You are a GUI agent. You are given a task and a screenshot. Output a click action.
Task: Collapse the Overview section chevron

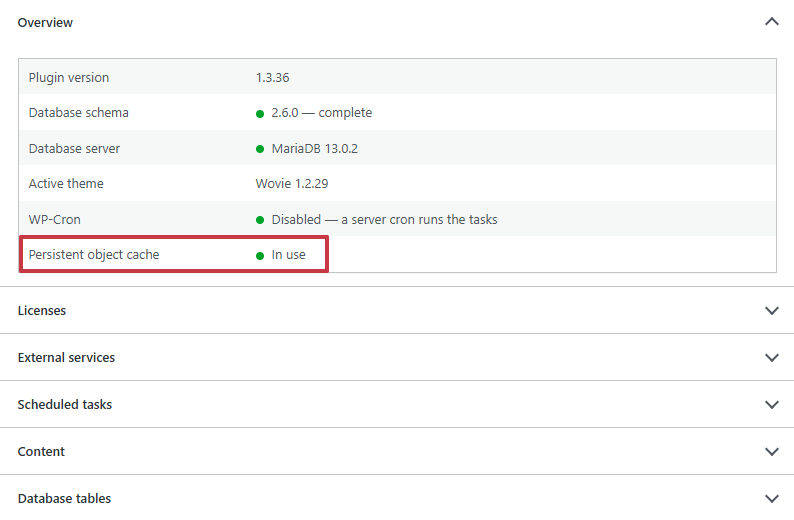pos(772,22)
